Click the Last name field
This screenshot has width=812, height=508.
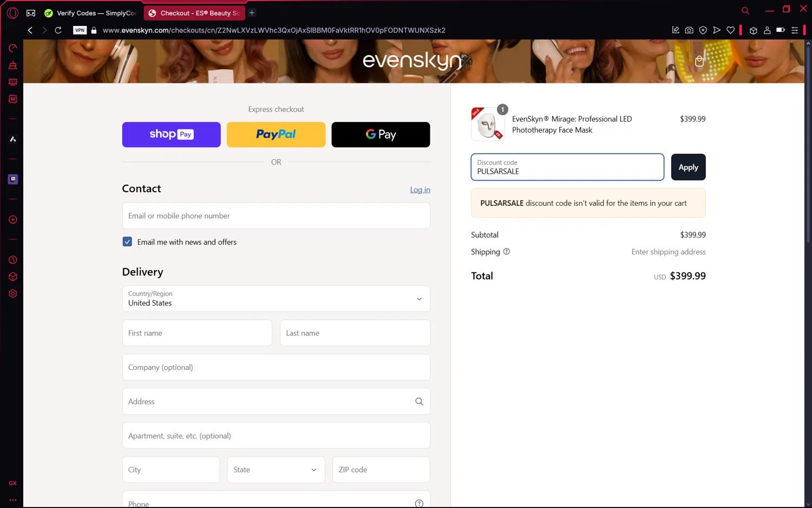pos(355,333)
